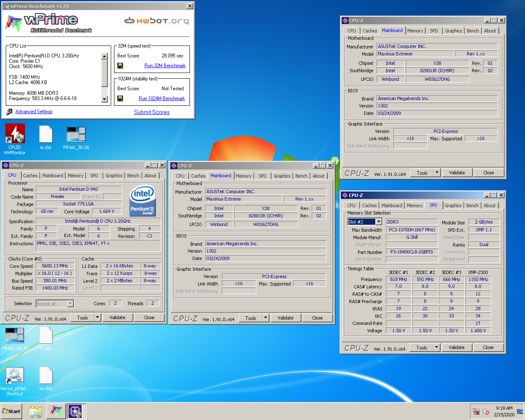Select SPD tab in middle Mainboard window
This screenshot has width=525, height=420.
(x=262, y=176)
